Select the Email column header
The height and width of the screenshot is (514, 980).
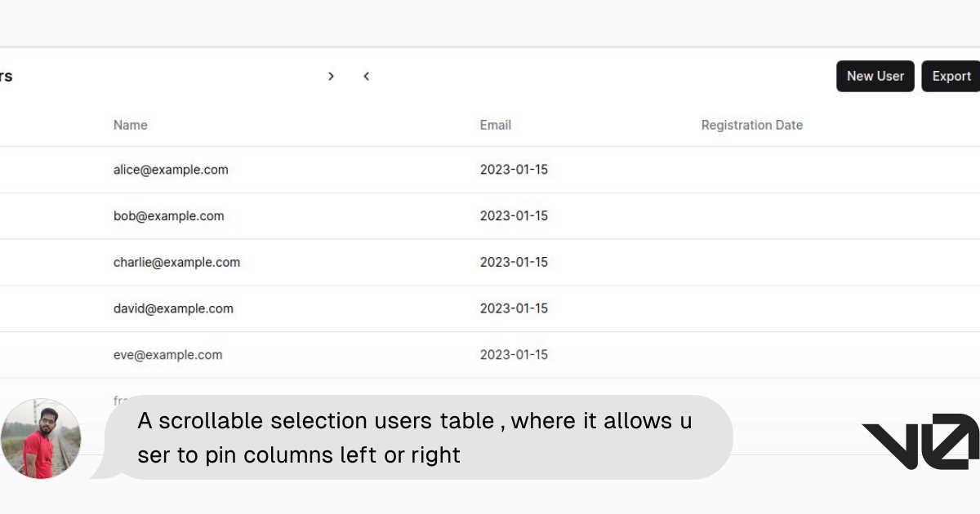coord(496,125)
